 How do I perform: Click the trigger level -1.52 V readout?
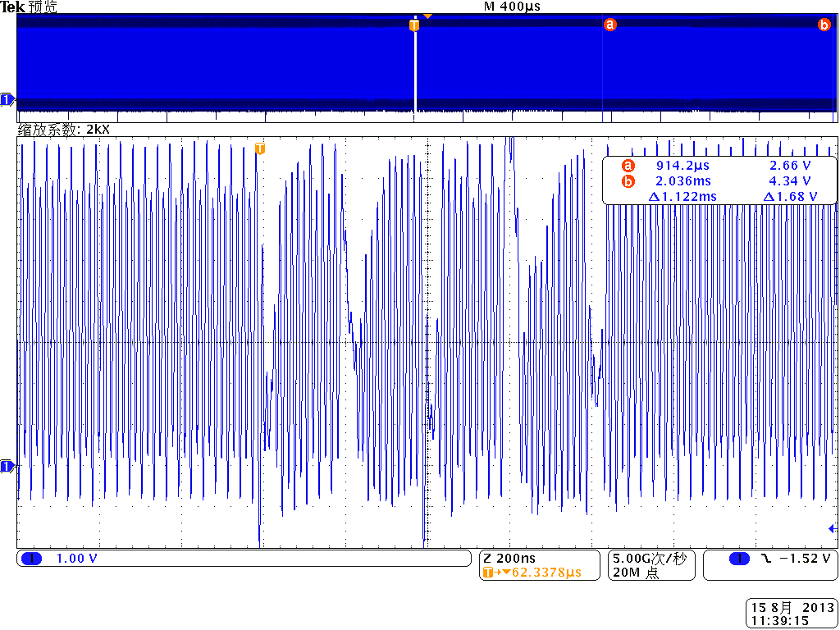click(x=806, y=559)
